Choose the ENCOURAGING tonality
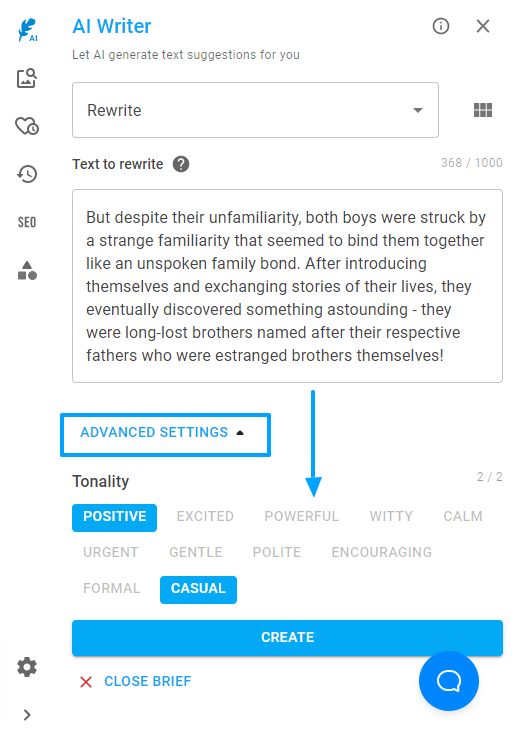 382,553
